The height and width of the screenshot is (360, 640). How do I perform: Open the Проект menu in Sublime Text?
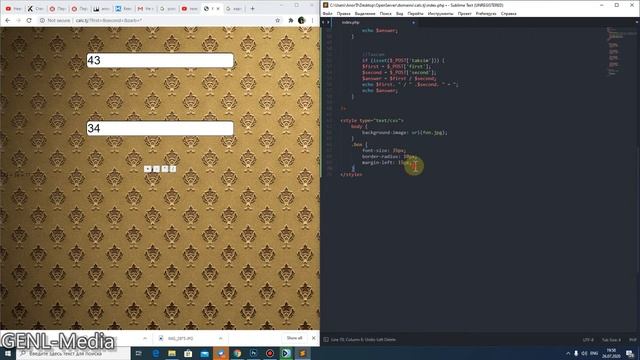[464, 13]
